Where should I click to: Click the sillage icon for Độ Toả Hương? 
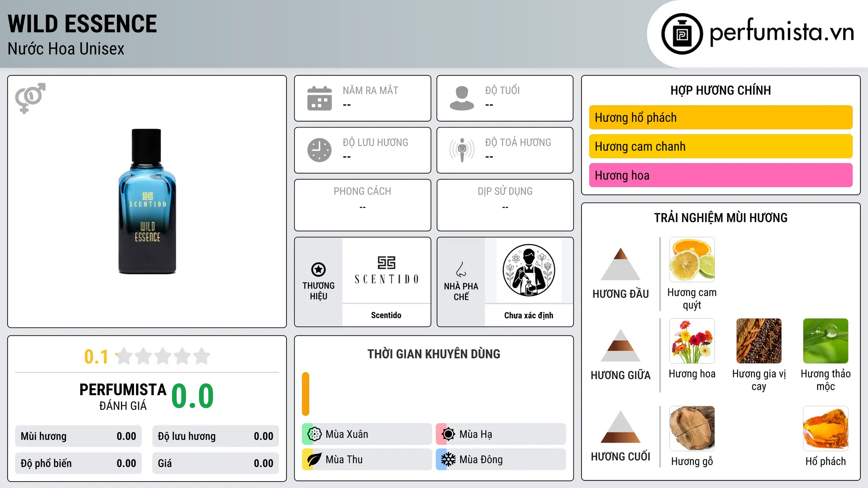462,150
